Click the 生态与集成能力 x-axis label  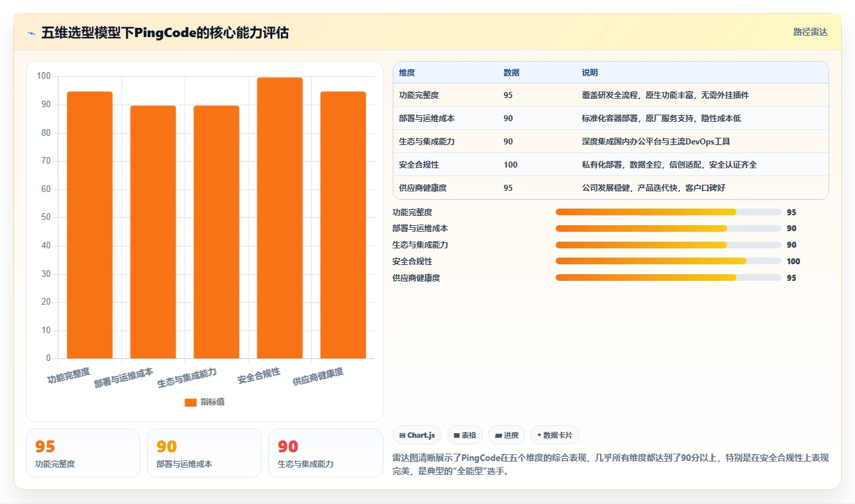pyautogui.click(x=187, y=378)
